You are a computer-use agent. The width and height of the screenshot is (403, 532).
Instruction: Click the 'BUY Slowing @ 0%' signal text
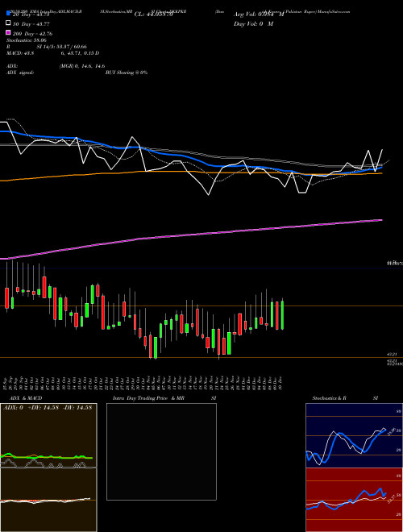(x=127, y=73)
